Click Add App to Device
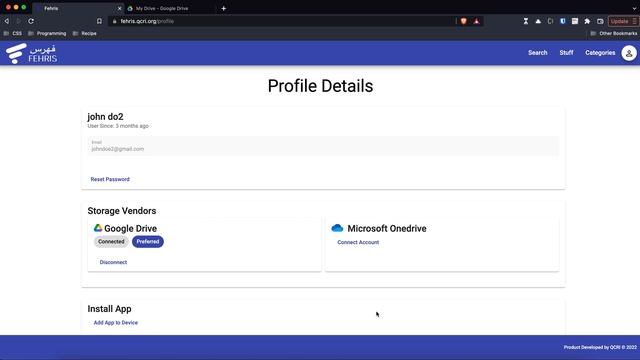Screen dimensions: 640x360 tap(116, 322)
